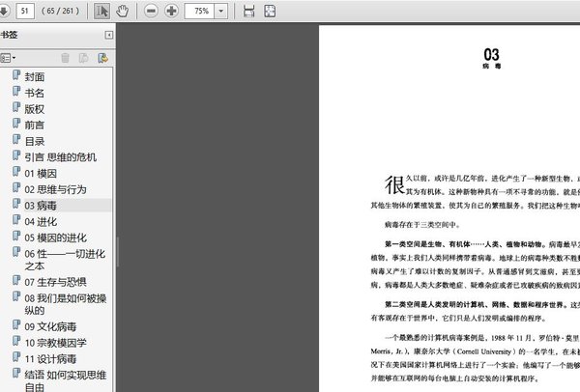This screenshot has height=392, width=580.
Task: Open the 前言 bookmark
Action: coord(35,125)
